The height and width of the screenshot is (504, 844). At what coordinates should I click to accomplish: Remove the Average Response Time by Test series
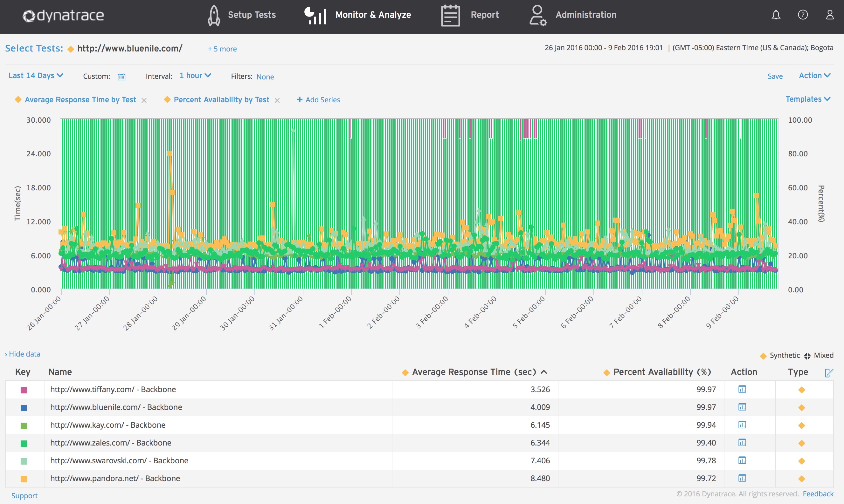click(x=144, y=100)
